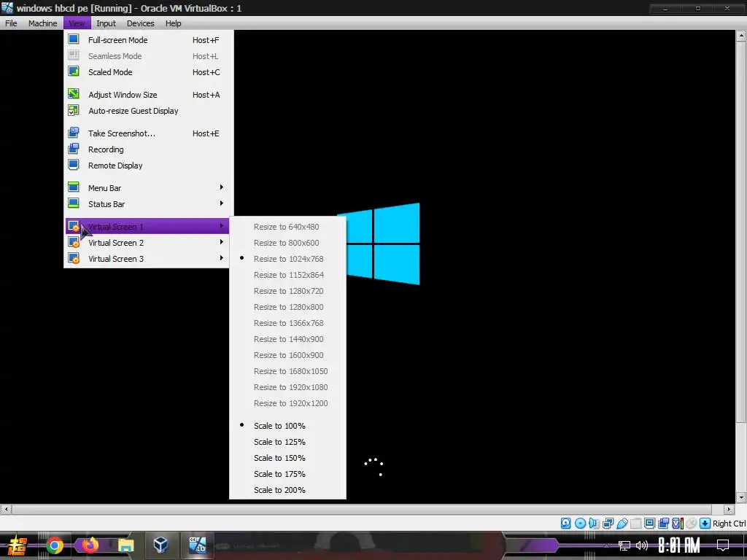747x560 pixels.
Task: Click the display status bar icon
Action: [649, 524]
